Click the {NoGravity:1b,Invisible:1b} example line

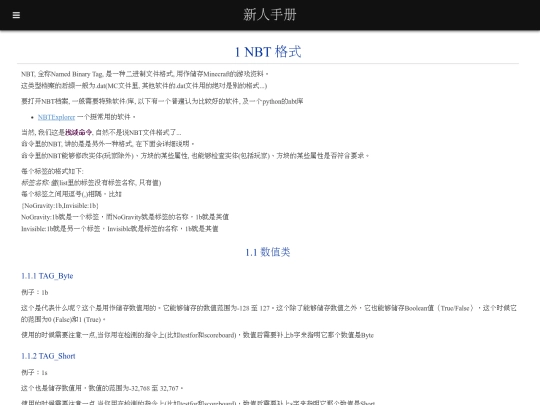(x=60, y=206)
